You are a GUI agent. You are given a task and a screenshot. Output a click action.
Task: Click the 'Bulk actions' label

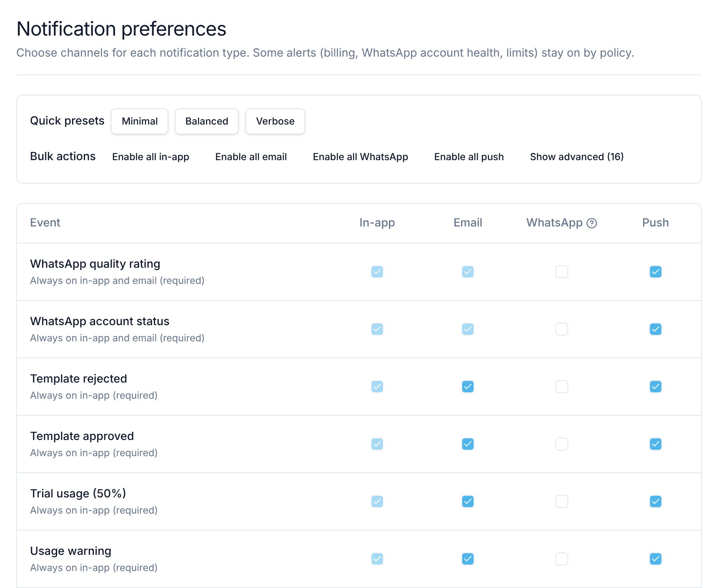63,157
